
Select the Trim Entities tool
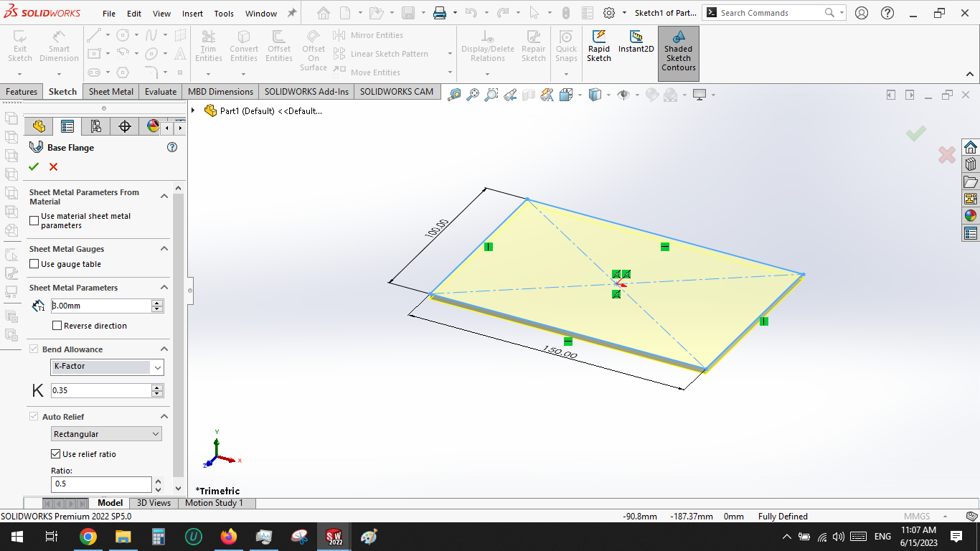208,44
